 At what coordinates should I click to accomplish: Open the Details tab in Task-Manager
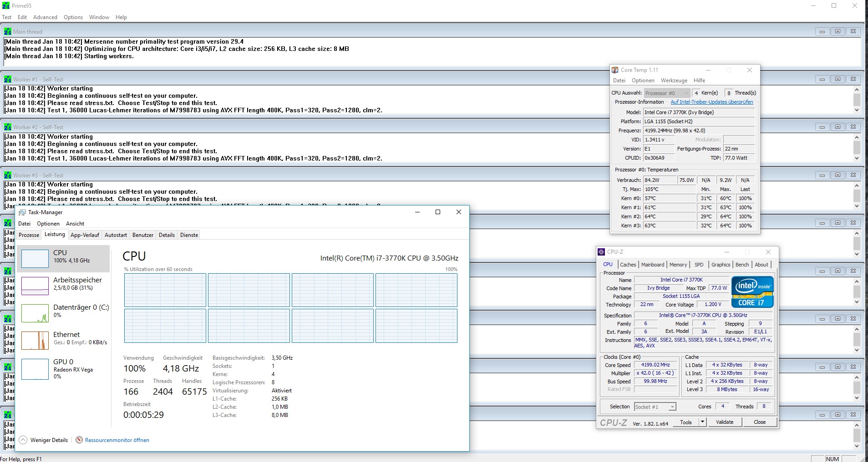pos(167,235)
